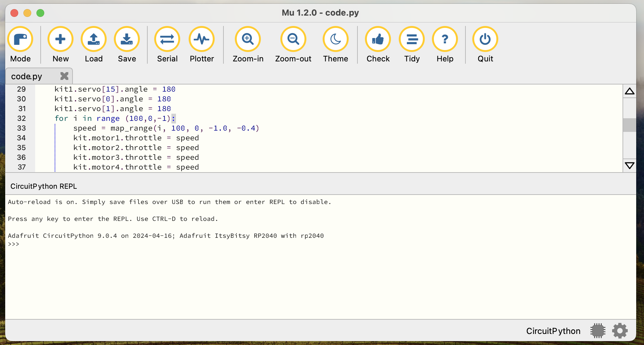Click the editor scrollbar thumb
644x345 pixels.
pyautogui.click(x=629, y=125)
